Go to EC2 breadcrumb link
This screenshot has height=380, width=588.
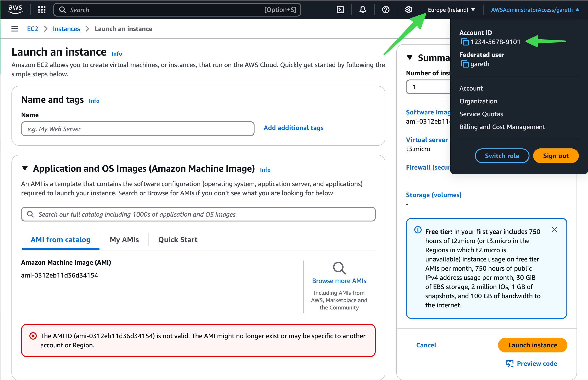[x=33, y=29]
